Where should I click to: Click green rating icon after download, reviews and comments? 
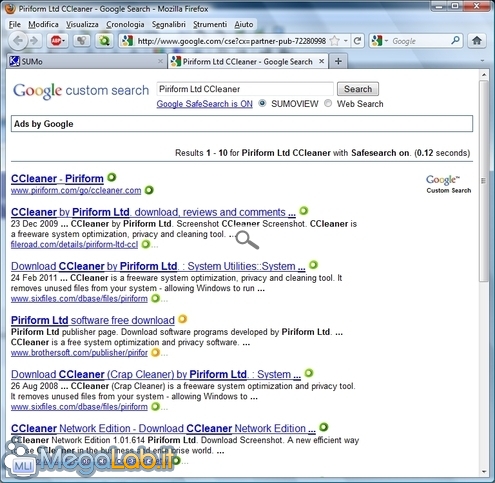[x=304, y=211]
